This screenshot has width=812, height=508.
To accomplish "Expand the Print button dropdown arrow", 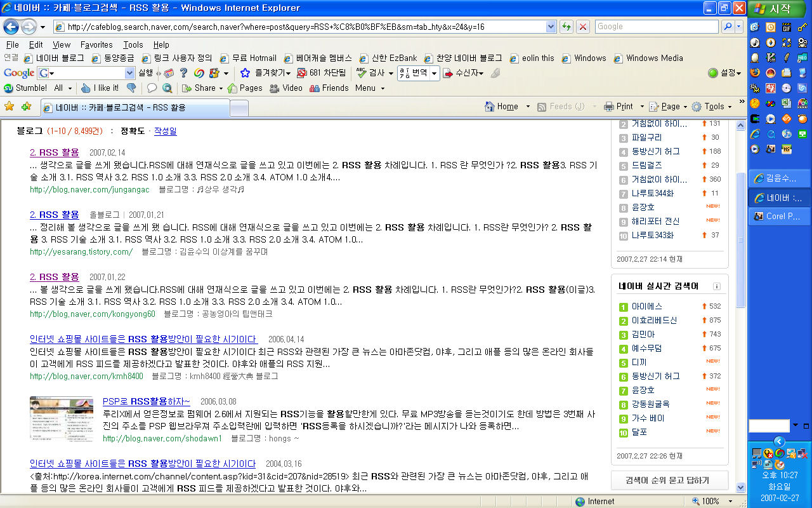I will click(642, 107).
